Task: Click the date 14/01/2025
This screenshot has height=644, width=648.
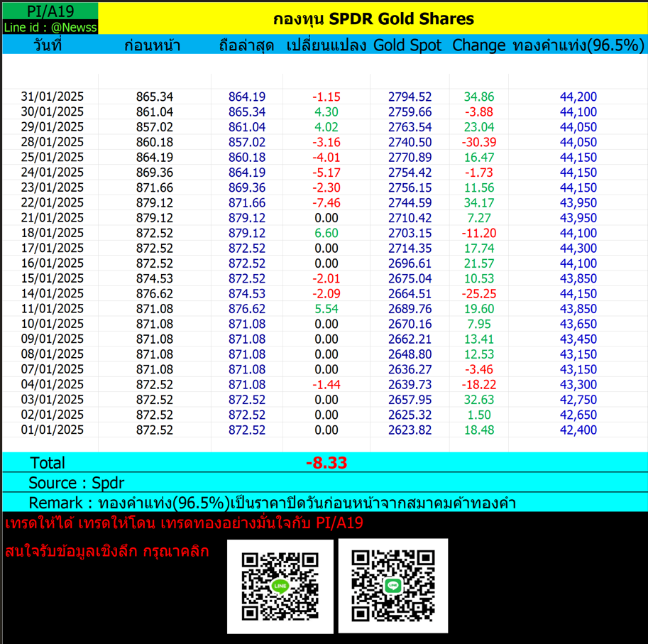Action: point(53,293)
